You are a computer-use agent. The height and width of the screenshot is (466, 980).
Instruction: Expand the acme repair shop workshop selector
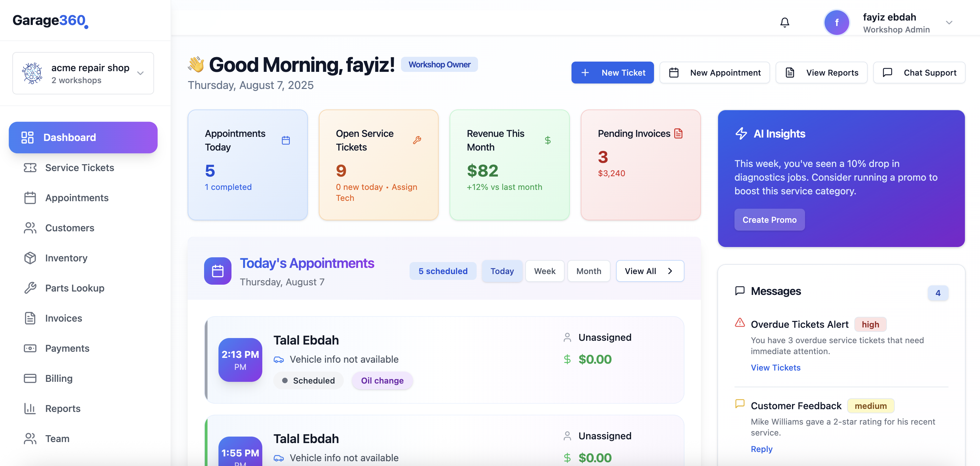[x=140, y=73]
